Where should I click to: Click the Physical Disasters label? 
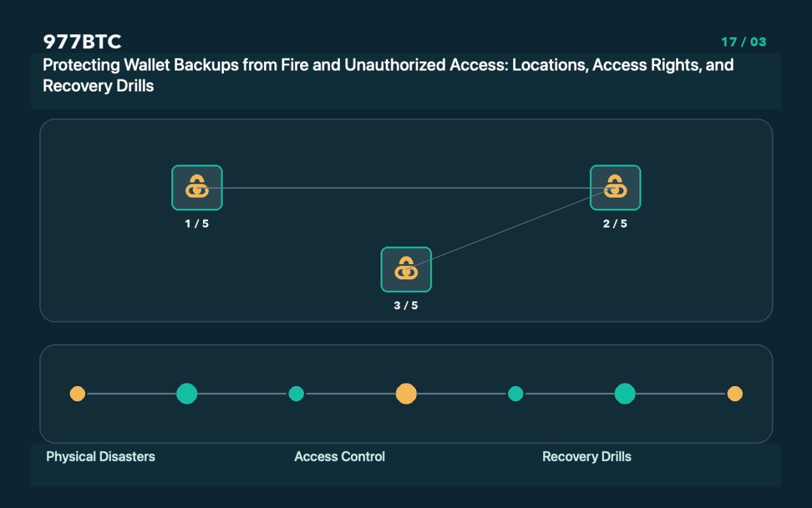tap(100, 457)
